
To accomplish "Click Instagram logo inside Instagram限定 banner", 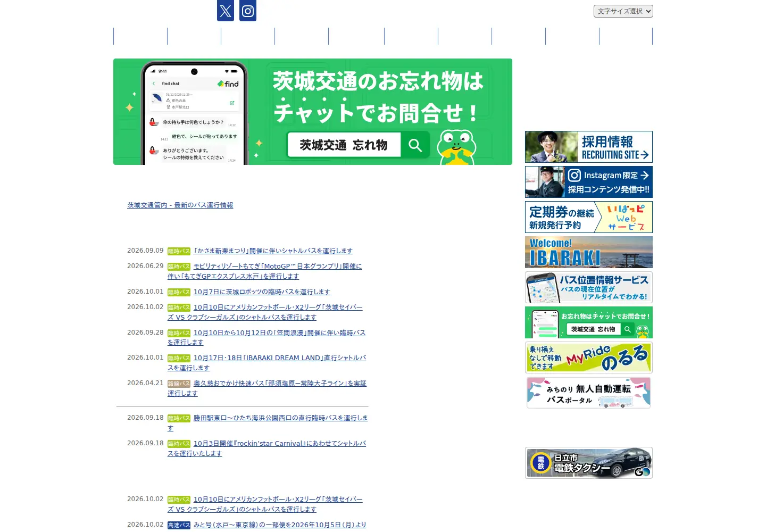I will (x=574, y=175).
